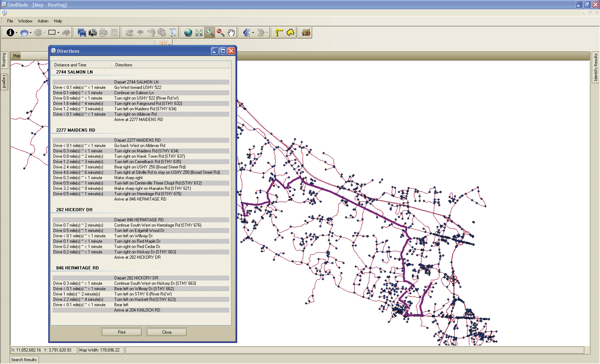Save the map with floppy disk icon

82,32
